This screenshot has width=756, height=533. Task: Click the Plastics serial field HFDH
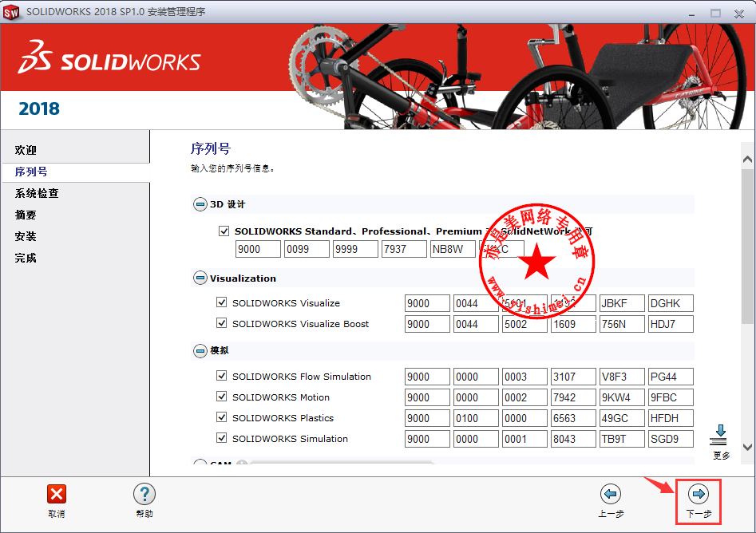point(671,418)
